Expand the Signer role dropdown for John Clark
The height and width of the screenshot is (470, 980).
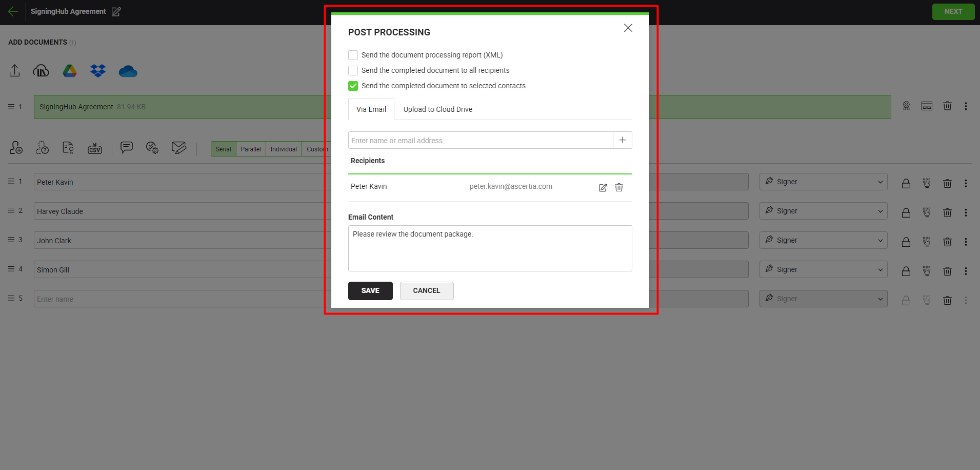tap(823, 240)
